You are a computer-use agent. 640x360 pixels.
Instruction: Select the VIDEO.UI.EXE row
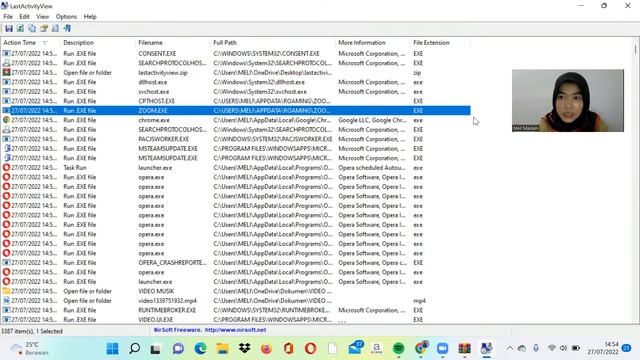coord(236,320)
